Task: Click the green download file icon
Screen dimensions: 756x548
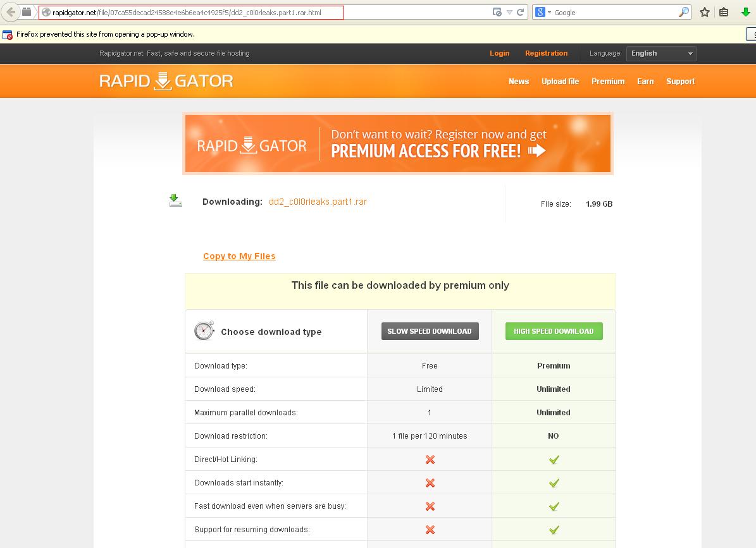Action: click(175, 200)
